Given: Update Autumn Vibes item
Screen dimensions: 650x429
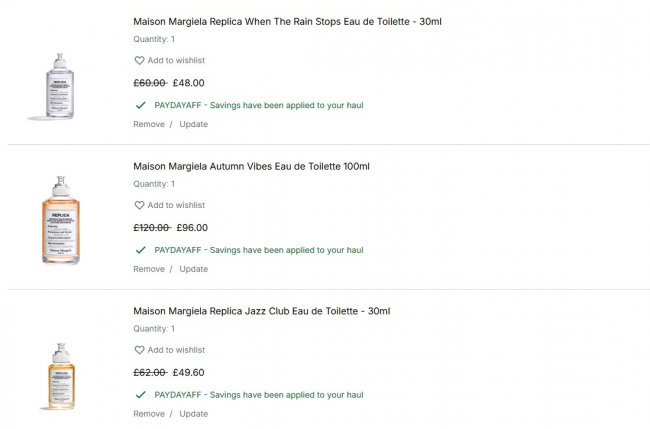Looking at the screenshot, I should click(x=194, y=269).
